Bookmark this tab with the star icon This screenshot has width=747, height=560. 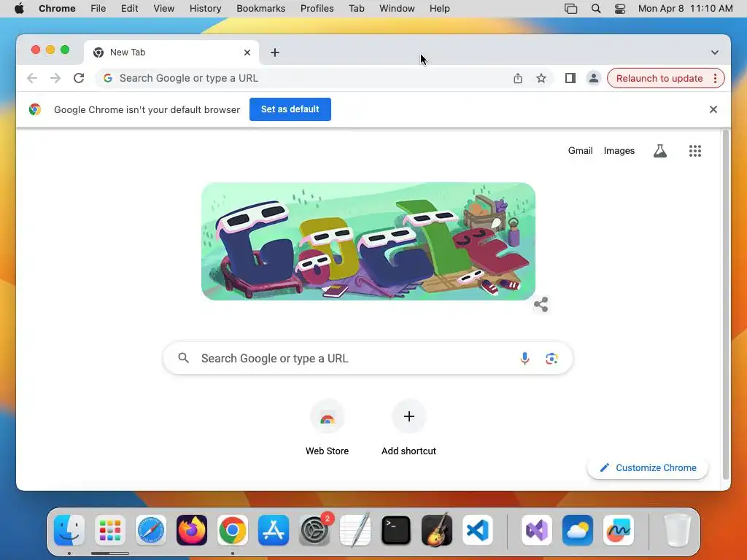point(541,78)
